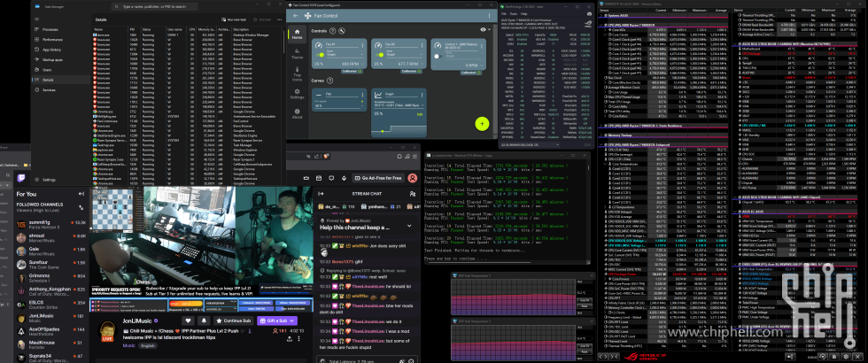Click the Controls help question icon
The width and height of the screenshot is (868, 363).
point(333,31)
